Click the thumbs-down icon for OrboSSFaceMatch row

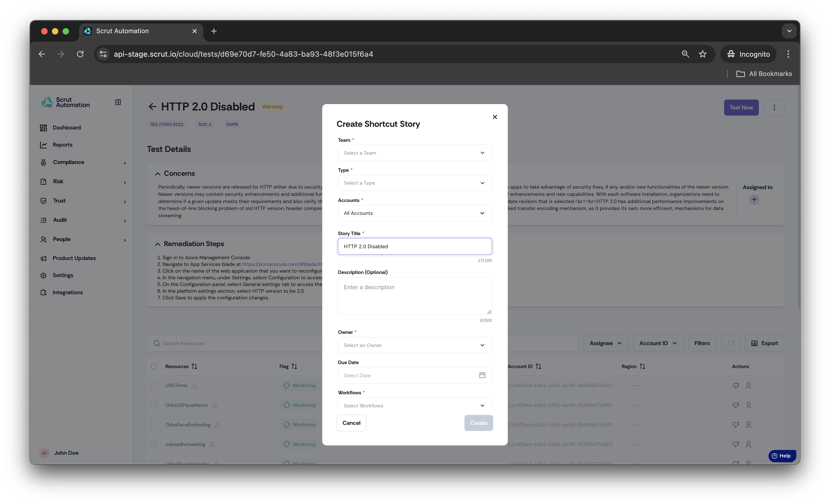736,405
